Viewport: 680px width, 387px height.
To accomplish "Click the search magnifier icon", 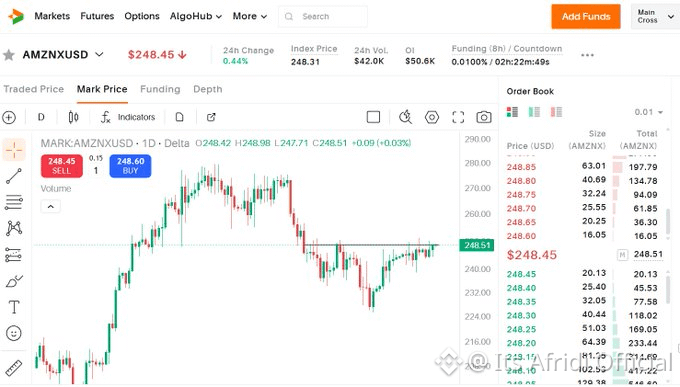I will pyautogui.click(x=289, y=16).
